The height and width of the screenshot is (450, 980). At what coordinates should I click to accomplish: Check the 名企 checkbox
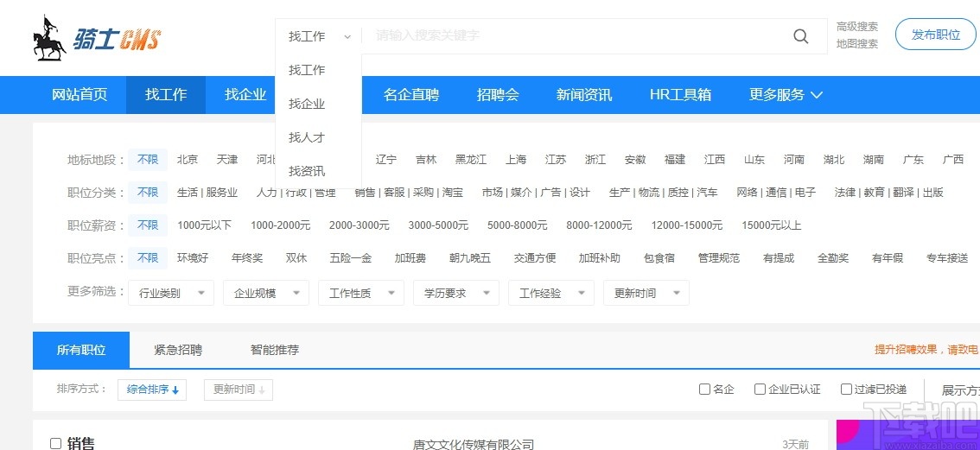point(704,390)
